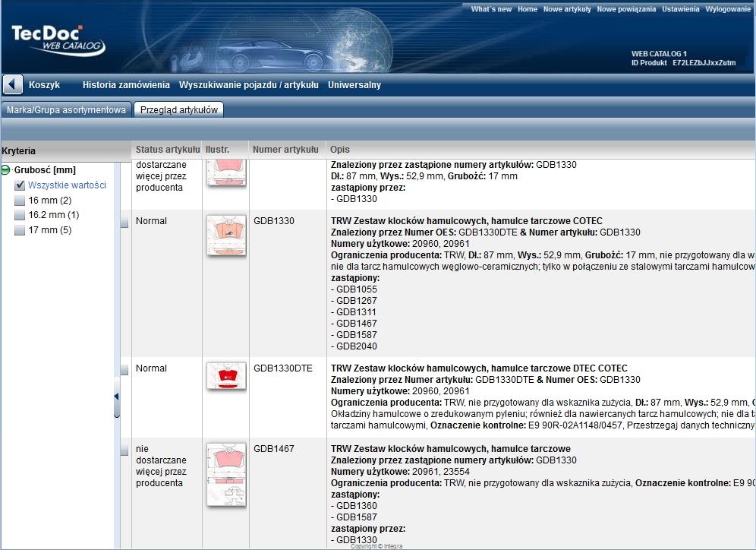Image resolution: width=756 pixels, height=550 pixels.
Task: Open the Koszyk menu
Action: coord(44,85)
